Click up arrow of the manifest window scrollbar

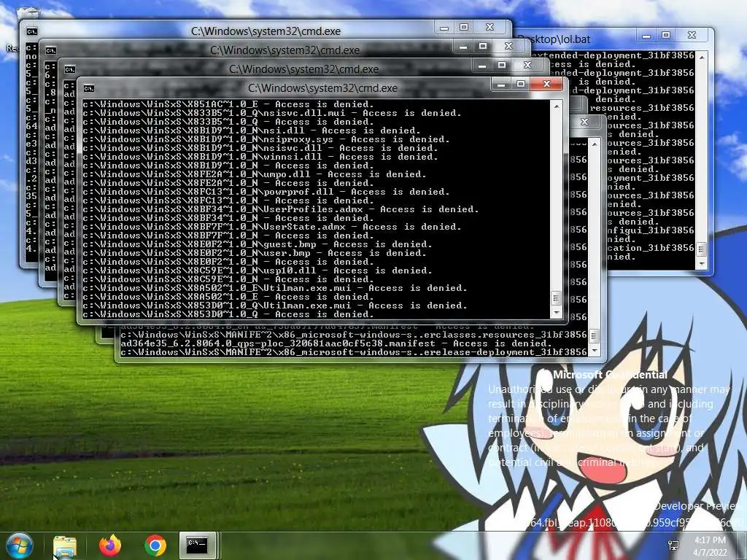click(x=594, y=144)
